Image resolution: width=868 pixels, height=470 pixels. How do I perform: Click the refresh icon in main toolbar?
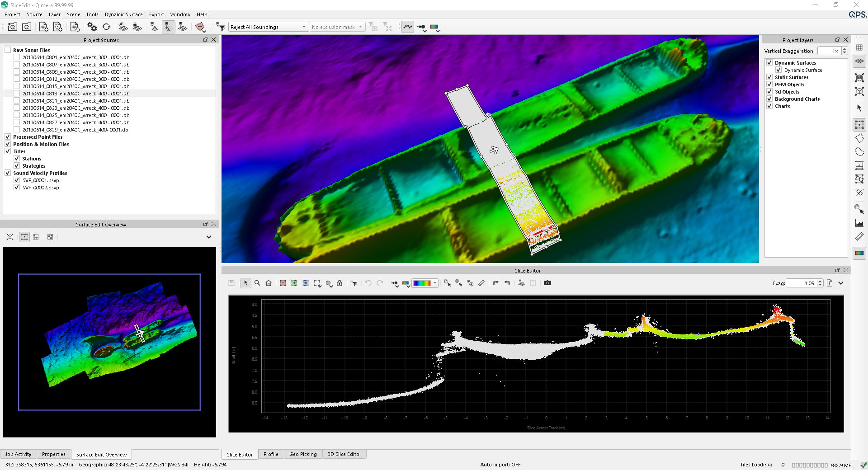pyautogui.click(x=106, y=27)
